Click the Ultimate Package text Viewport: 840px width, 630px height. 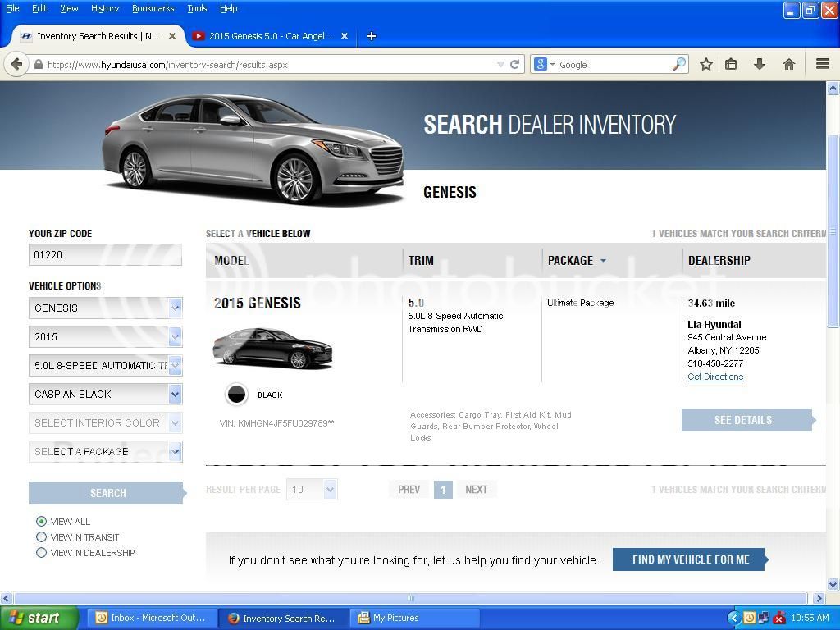coord(580,303)
